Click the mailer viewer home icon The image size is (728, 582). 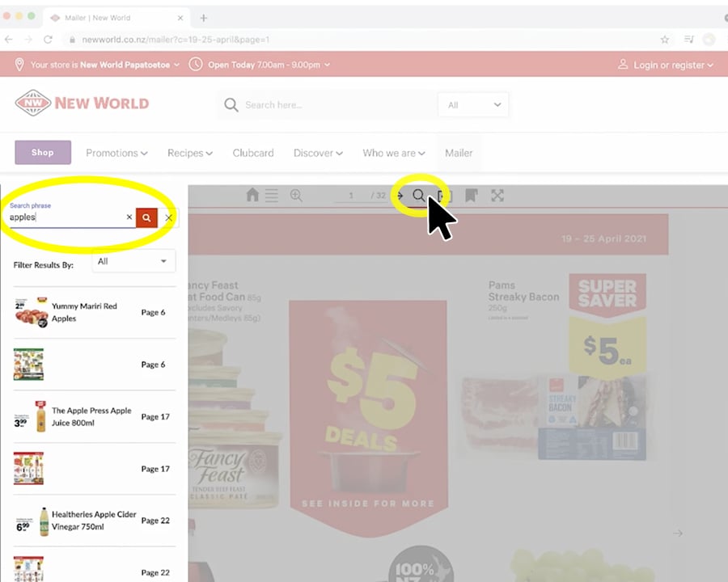pyautogui.click(x=252, y=196)
